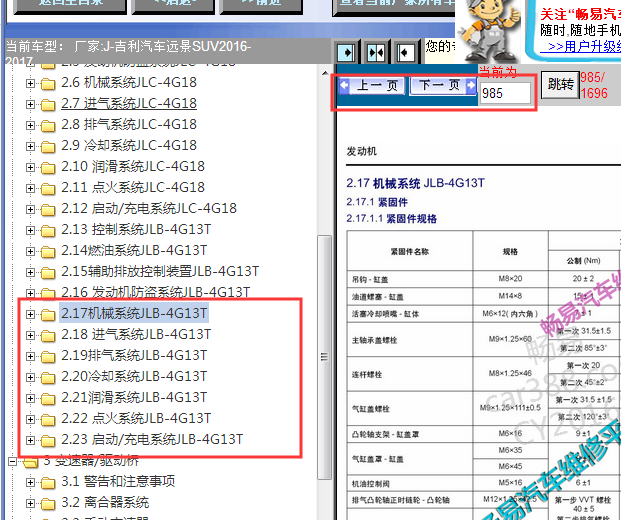Screen dimensions: 621x520
Task: Select 3.1 警告和注意事项 tree item
Action: tap(118, 481)
